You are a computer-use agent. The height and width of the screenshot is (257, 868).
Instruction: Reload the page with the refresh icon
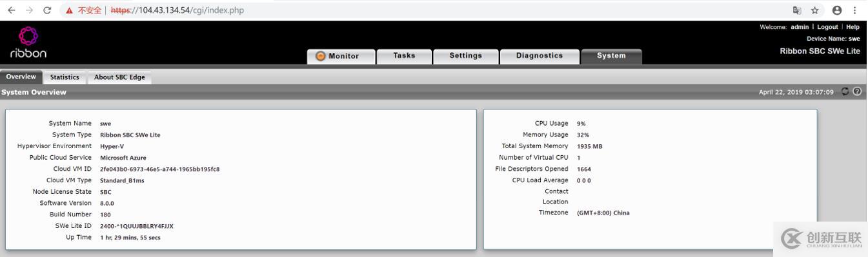(x=47, y=10)
